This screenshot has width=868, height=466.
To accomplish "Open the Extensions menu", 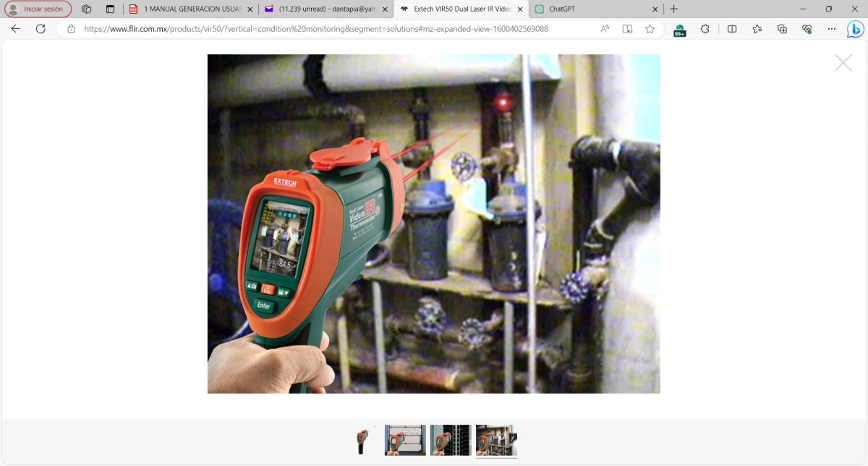I will [x=705, y=29].
